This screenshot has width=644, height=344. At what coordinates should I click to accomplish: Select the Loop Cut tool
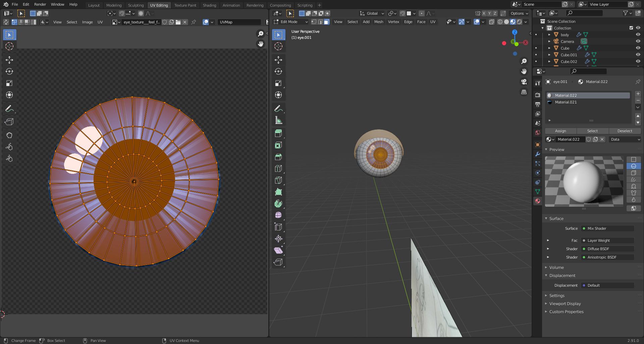tap(278, 168)
